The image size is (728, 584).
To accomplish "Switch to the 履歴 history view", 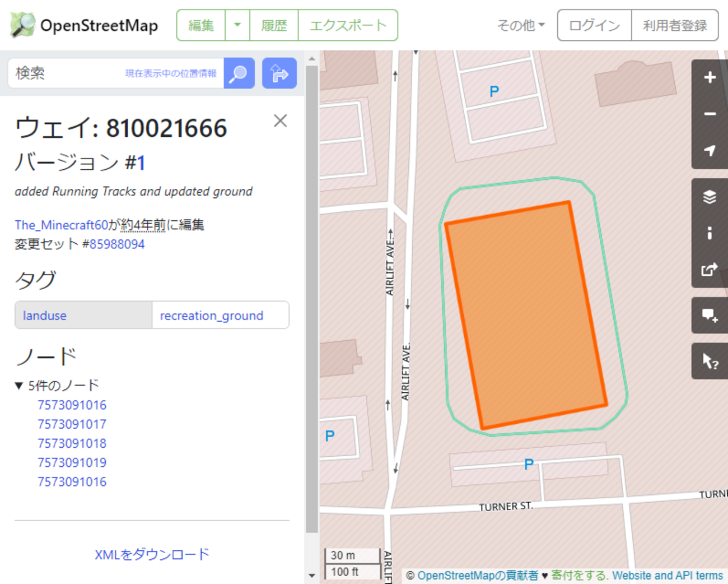I will click(274, 25).
